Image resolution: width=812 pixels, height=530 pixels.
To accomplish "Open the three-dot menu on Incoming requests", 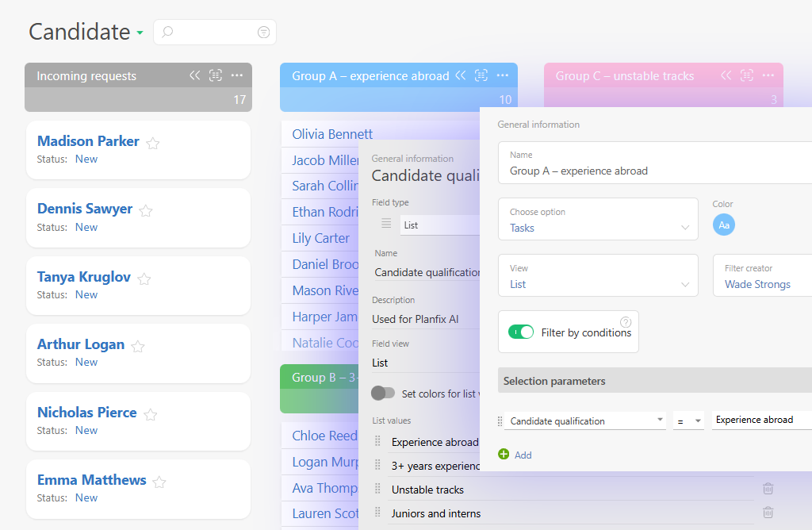I will click(236, 75).
